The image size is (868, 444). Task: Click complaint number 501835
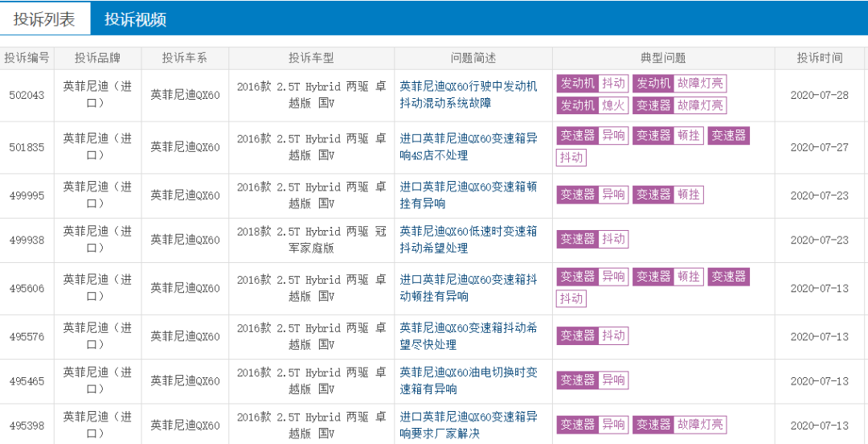pyautogui.click(x=27, y=147)
